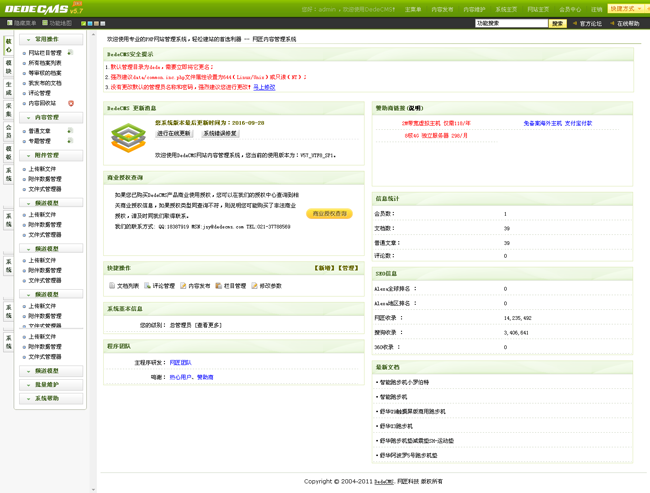Click the 查看更多 link beside 总管理员
This screenshot has width=650, height=493.
point(209,325)
